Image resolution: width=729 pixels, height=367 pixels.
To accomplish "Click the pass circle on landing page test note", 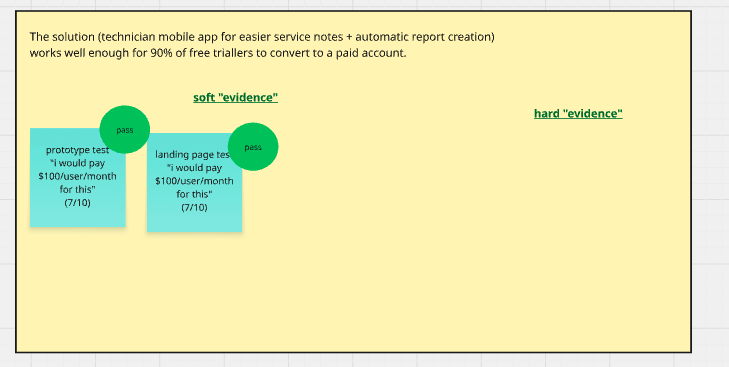I will click(x=253, y=147).
